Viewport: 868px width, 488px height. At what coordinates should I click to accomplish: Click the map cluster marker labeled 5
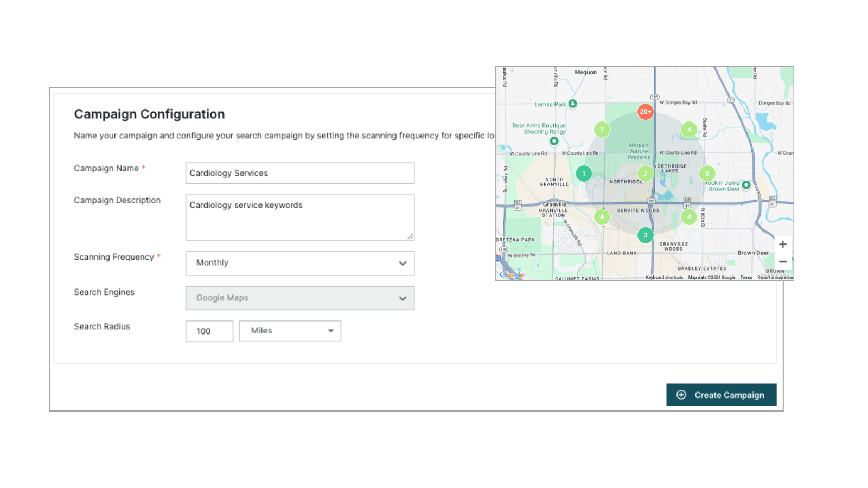point(707,174)
